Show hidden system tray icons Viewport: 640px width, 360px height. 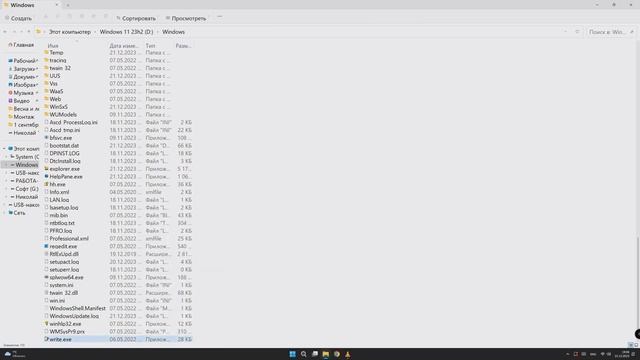[567, 354]
